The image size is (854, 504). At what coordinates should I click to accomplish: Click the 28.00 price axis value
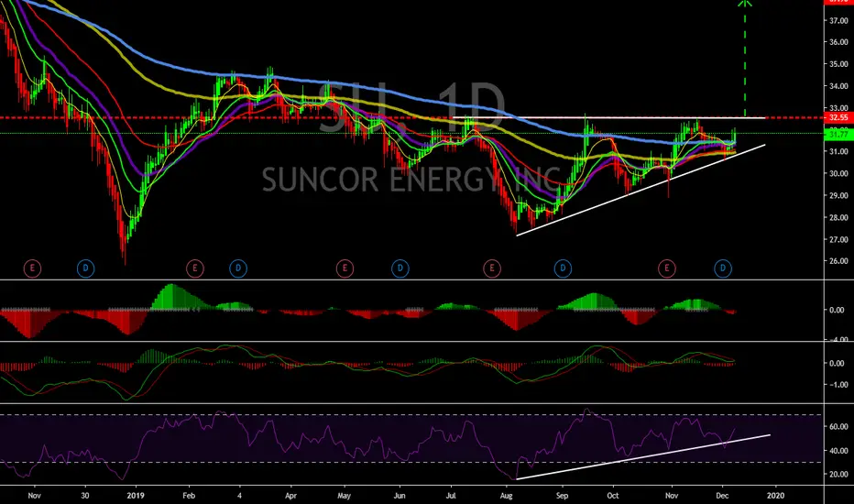click(x=838, y=217)
